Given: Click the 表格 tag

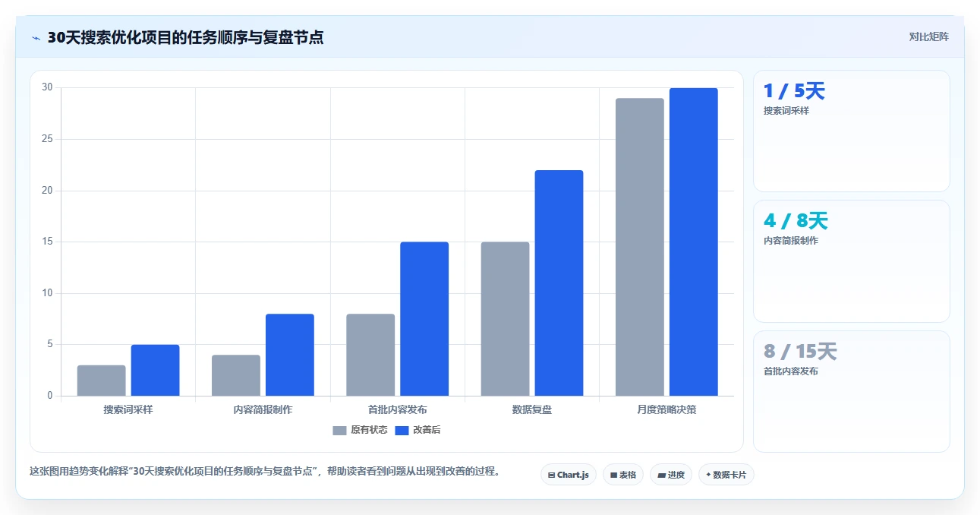Looking at the screenshot, I should point(622,475).
